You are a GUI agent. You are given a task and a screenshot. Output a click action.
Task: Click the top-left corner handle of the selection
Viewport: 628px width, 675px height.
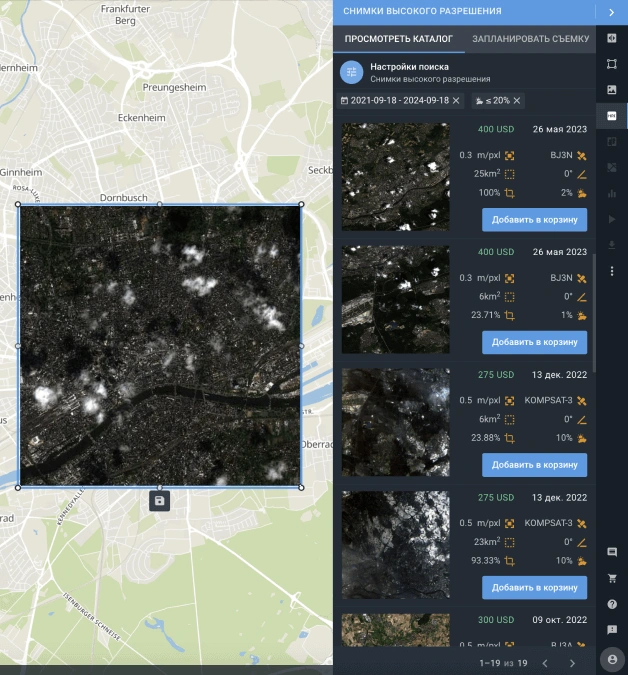coord(18,204)
